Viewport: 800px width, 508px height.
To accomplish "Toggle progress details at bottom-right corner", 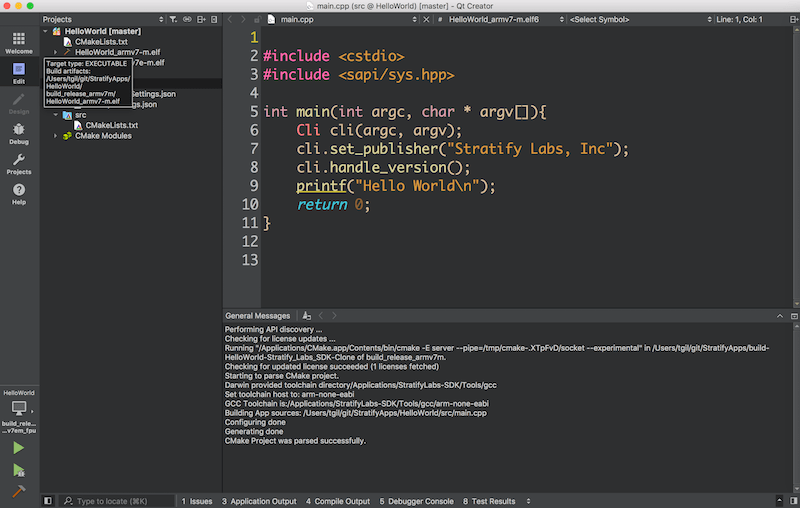I will pyautogui.click(x=779, y=501).
